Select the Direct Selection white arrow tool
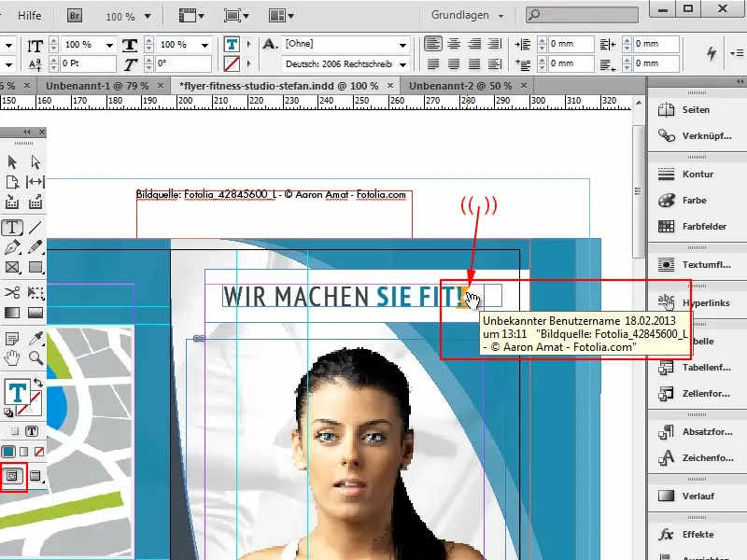Image resolution: width=747 pixels, height=560 pixels. (35, 162)
